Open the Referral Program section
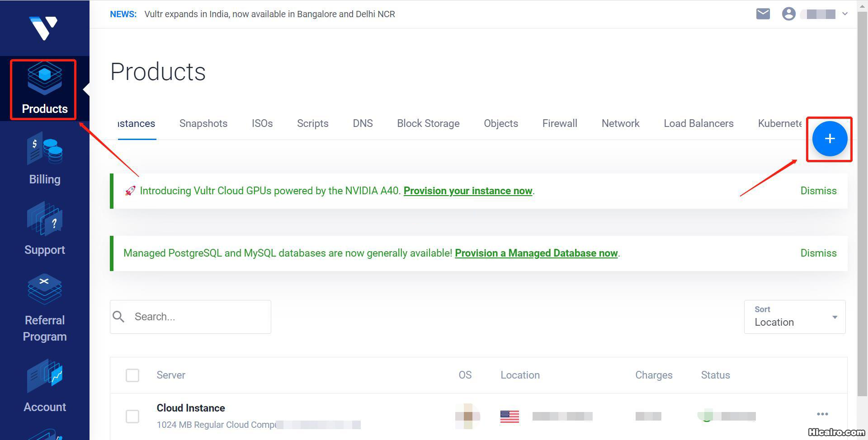This screenshot has width=868, height=440. pyautogui.click(x=44, y=308)
